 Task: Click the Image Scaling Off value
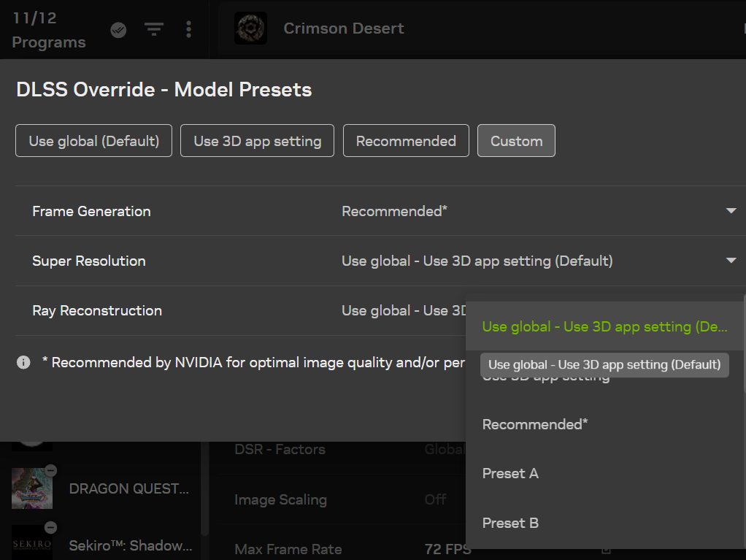[x=435, y=499]
